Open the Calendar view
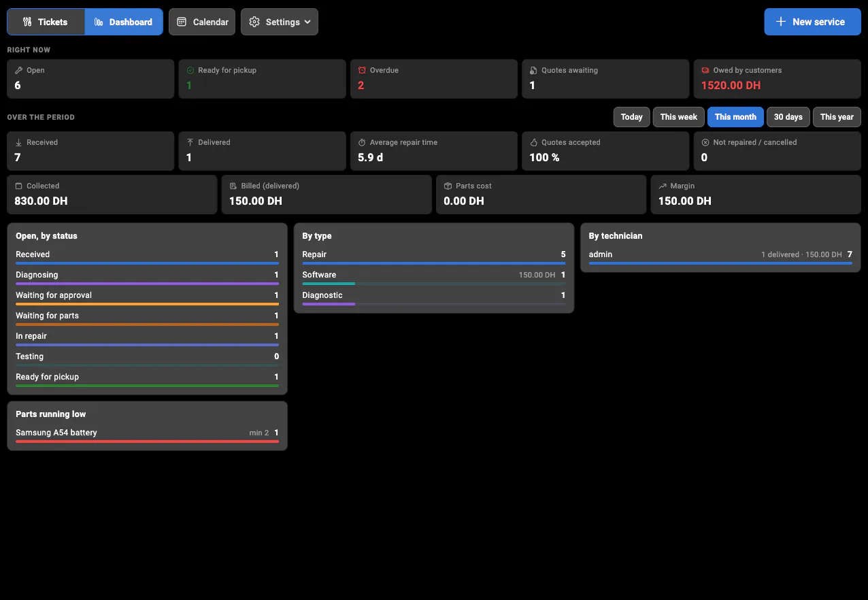 (202, 22)
